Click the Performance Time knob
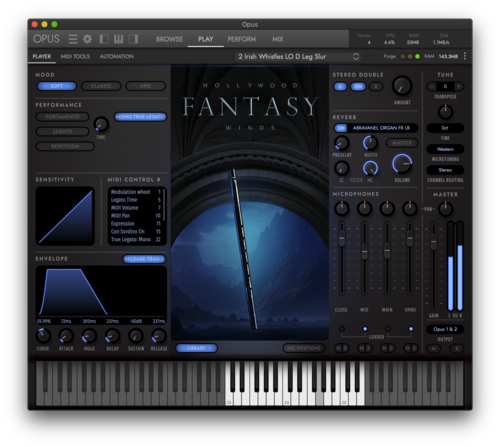 [101, 124]
